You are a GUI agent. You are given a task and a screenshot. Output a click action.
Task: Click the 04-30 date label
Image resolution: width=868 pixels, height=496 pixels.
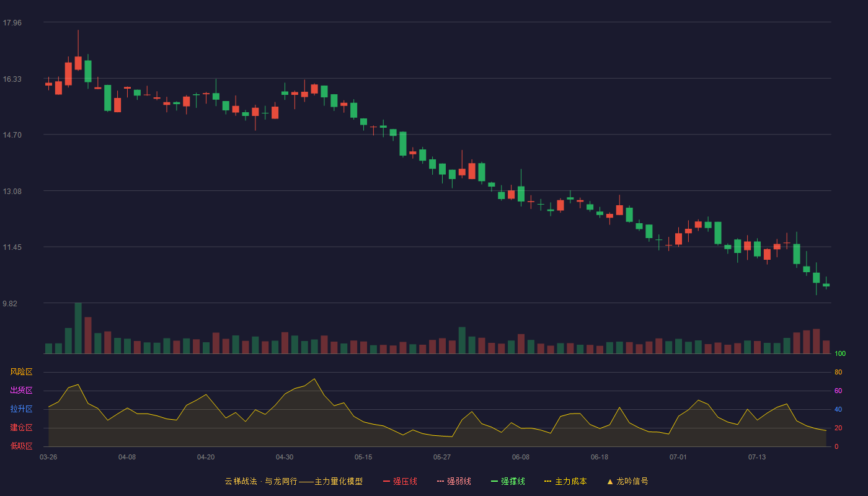[285, 457]
